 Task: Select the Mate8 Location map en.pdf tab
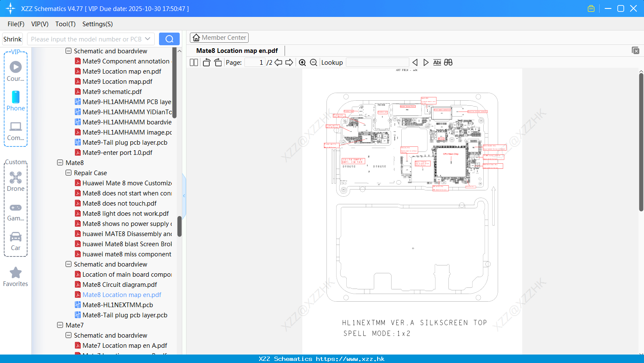tap(237, 51)
